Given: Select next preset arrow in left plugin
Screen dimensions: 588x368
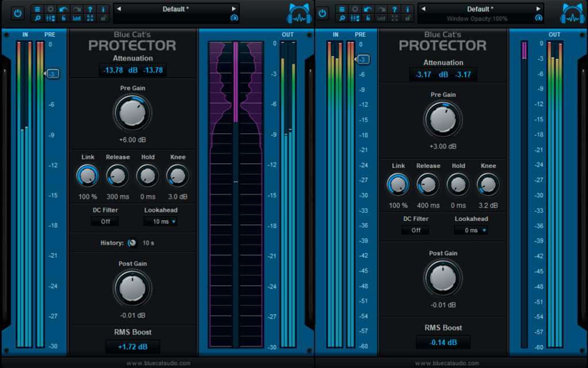Looking at the screenshot, I should (x=234, y=9).
